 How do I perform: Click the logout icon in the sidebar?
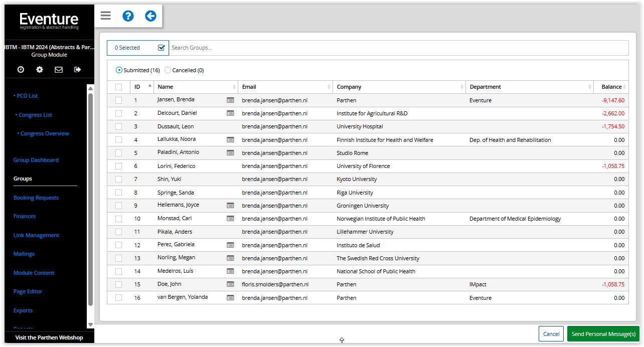pyautogui.click(x=77, y=70)
